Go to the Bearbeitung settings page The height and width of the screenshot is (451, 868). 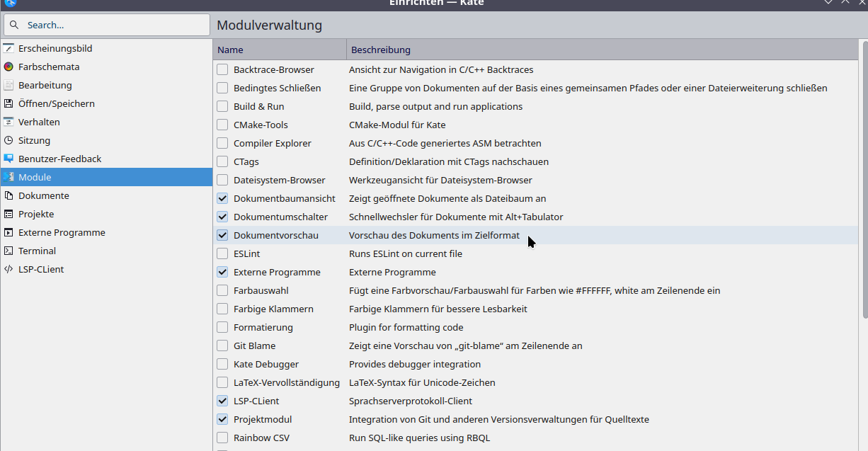click(106, 85)
